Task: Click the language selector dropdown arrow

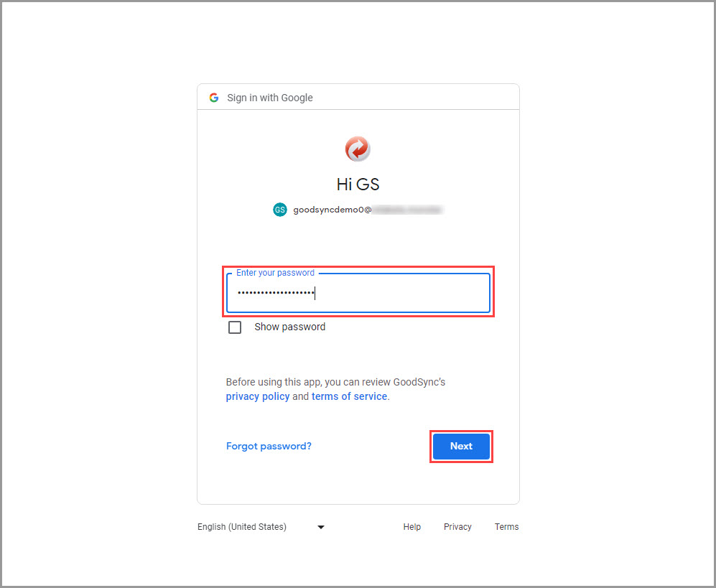Action: [320, 526]
